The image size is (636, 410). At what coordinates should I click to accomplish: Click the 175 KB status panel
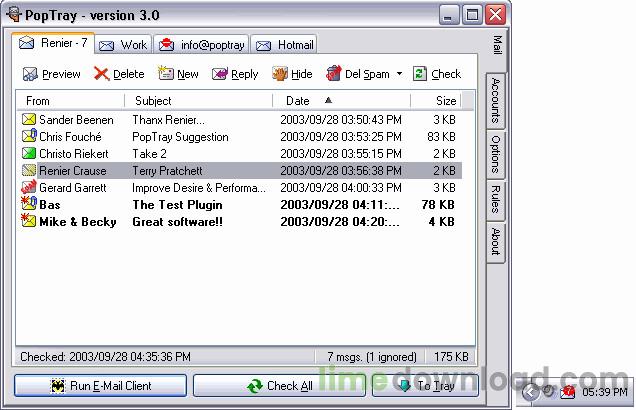(x=451, y=356)
